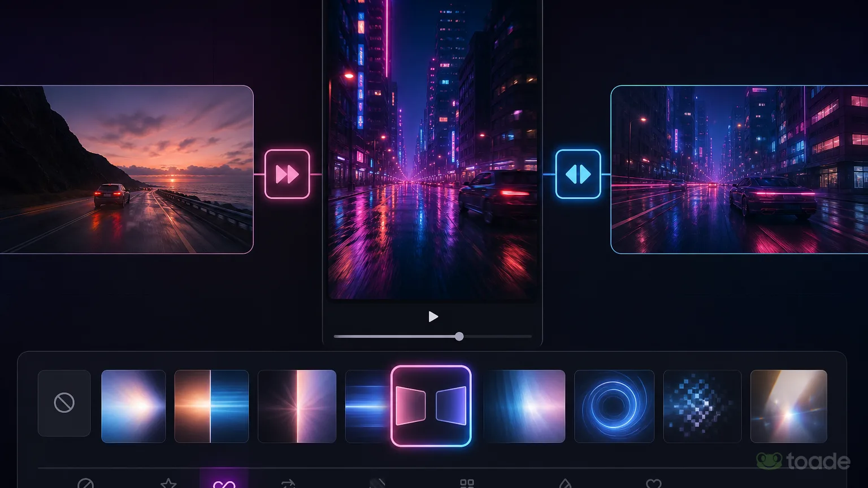Click the preview progress slider handle
868x488 pixels.
coord(459,336)
